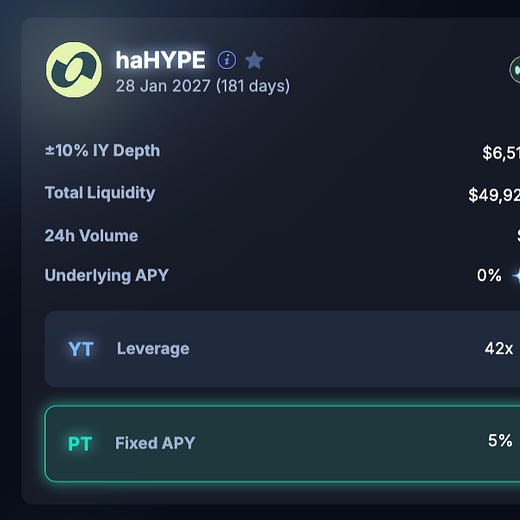Favorite haHYPE with the star icon
Viewport: 520px width, 520px height.
(x=254, y=60)
